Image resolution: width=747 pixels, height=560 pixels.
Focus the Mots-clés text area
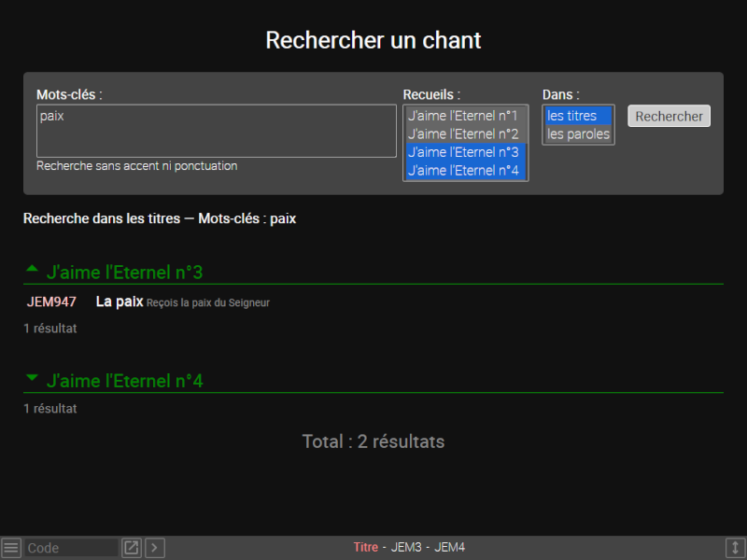tap(216, 131)
